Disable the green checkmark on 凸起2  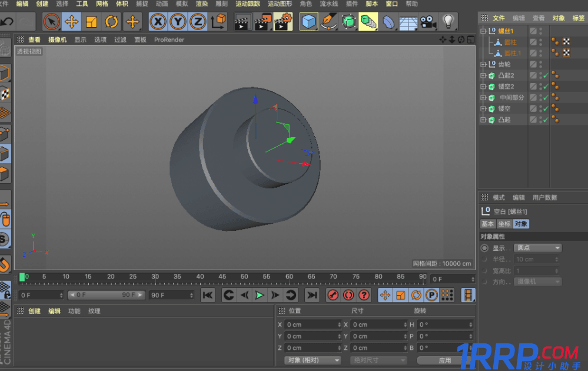pos(546,75)
